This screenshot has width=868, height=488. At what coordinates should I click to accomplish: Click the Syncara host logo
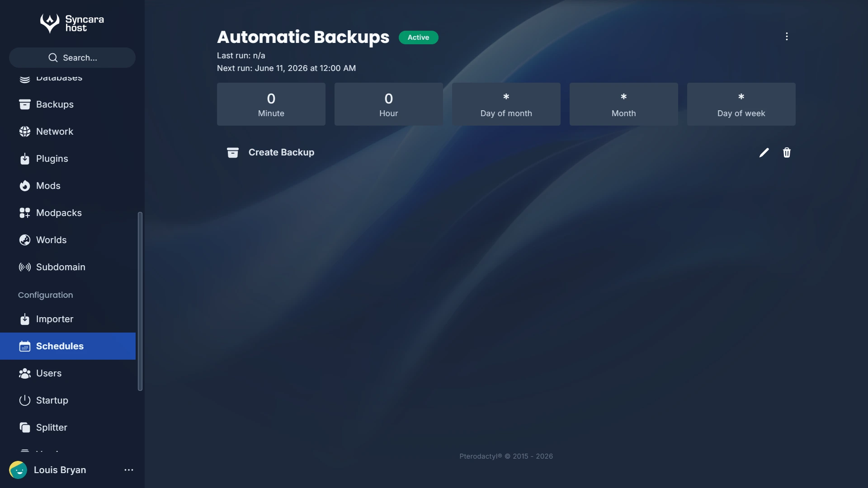pos(72,23)
